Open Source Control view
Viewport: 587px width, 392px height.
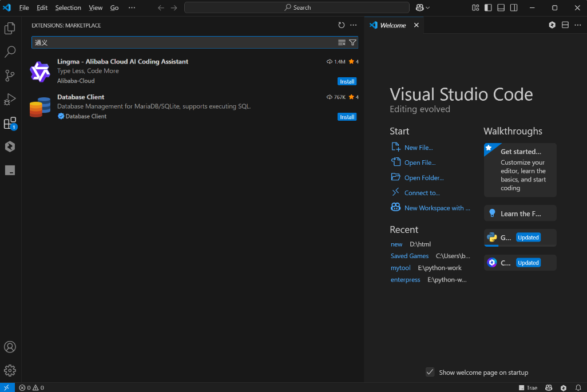(x=10, y=76)
